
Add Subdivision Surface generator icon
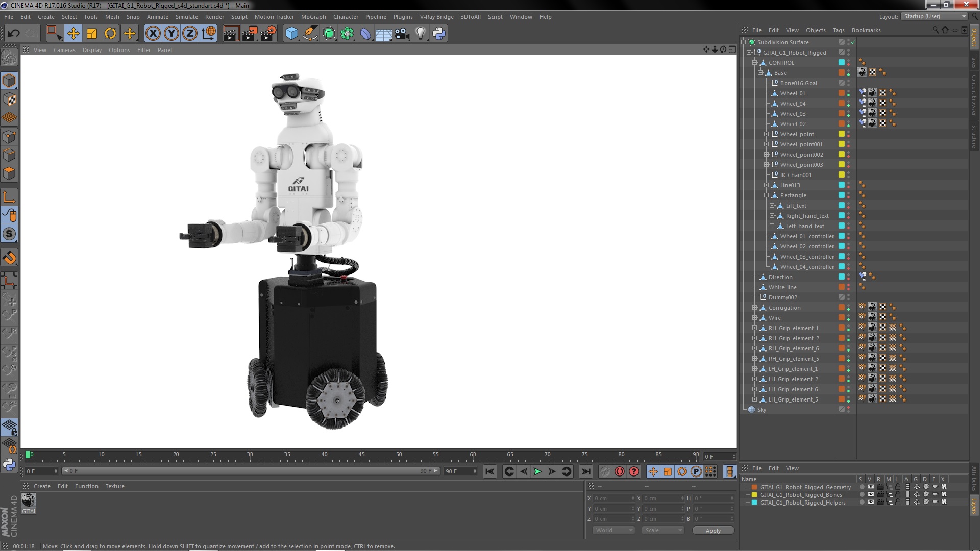(329, 34)
